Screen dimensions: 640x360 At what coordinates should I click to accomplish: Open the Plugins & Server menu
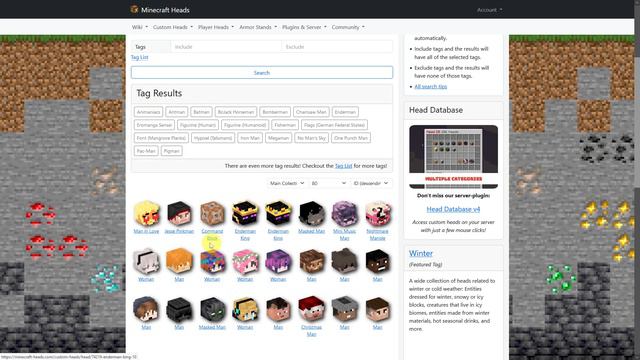click(x=304, y=27)
